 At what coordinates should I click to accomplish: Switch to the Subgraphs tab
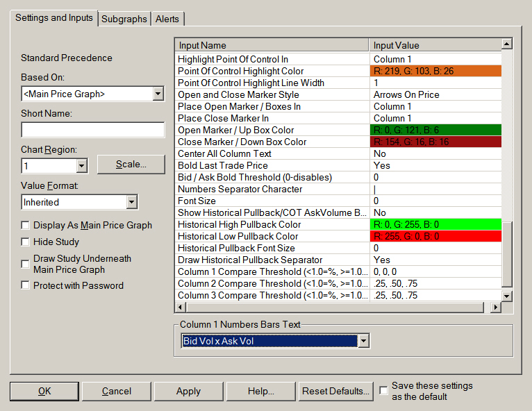pyautogui.click(x=124, y=19)
